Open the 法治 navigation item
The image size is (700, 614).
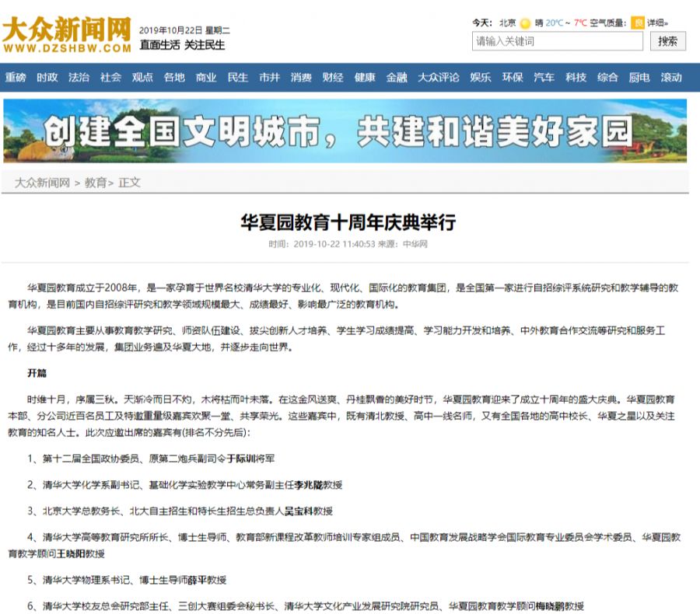click(79, 78)
